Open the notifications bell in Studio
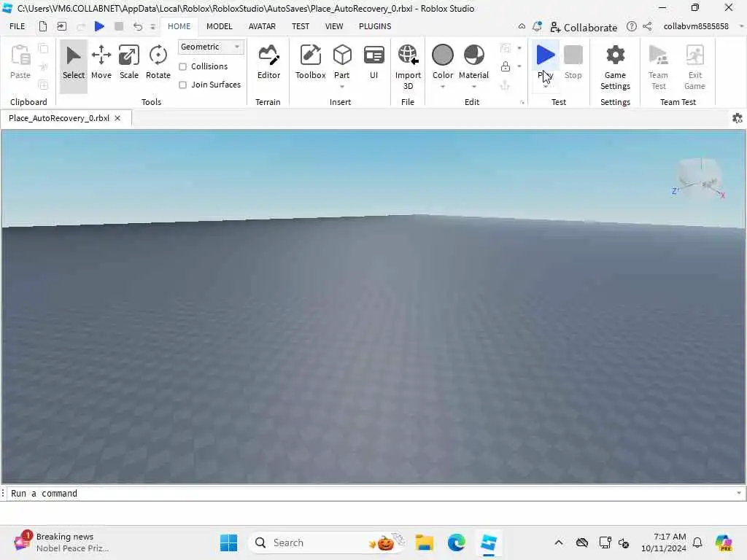Image resolution: width=747 pixels, height=560 pixels. [537, 27]
